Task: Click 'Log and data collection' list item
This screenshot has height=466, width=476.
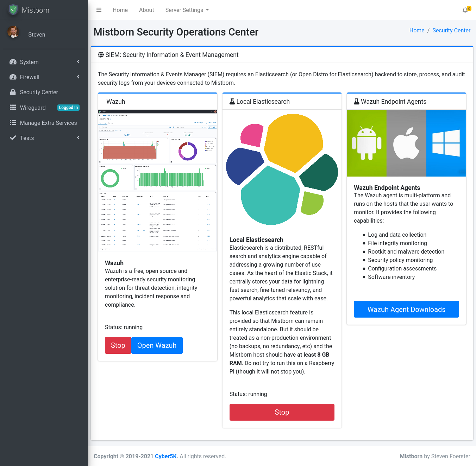Action: tap(397, 235)
